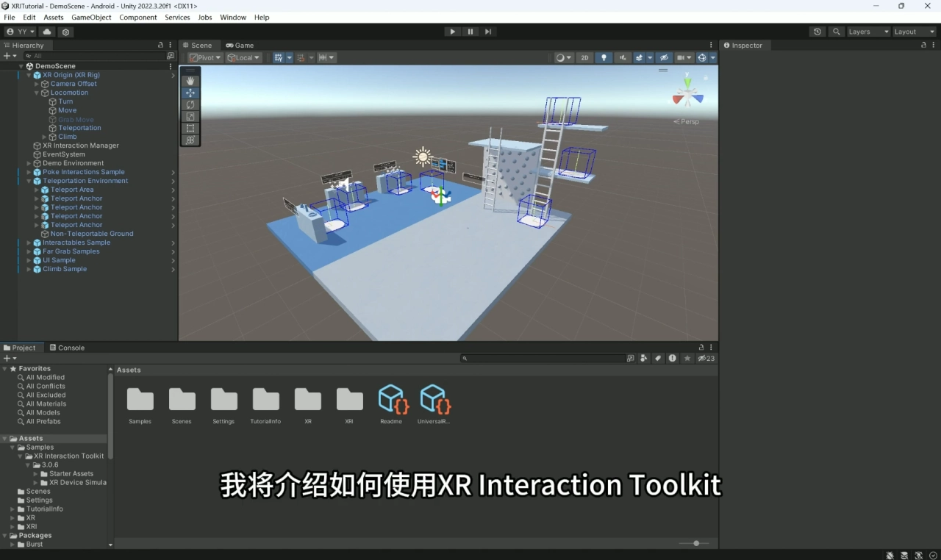Select the Transform tool in scene
Screen dimensions: 941x560
(190, 140)
